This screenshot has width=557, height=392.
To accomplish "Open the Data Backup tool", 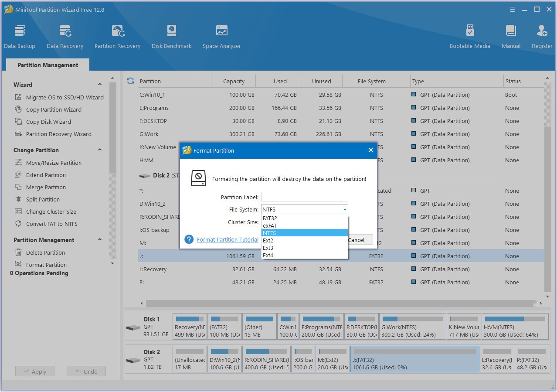I will [19, 36].
